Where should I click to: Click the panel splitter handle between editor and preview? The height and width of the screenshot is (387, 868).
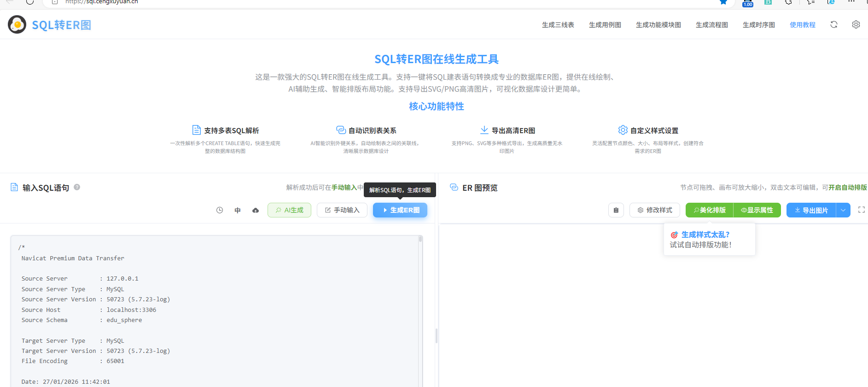437,336
